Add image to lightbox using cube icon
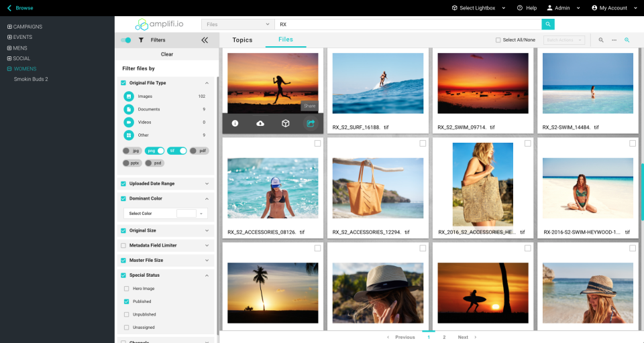The height and width of the screenshot is (343, 644). [285, 123]
